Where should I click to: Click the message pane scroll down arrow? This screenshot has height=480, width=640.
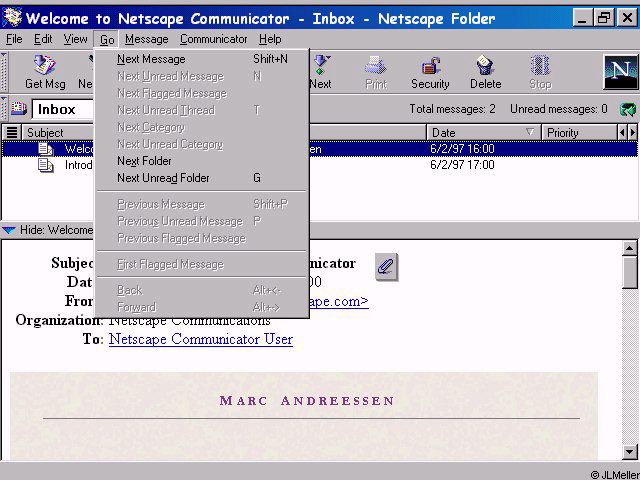[x=629, y=451]
